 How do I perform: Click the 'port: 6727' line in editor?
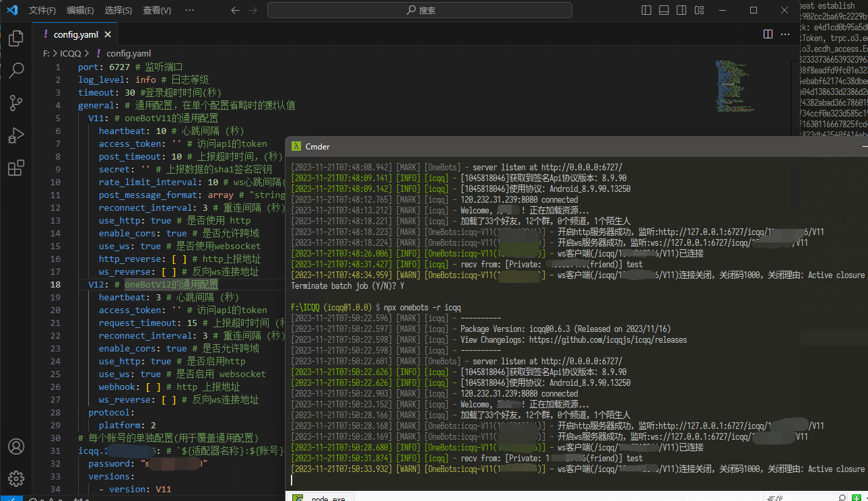click(130, 67)
